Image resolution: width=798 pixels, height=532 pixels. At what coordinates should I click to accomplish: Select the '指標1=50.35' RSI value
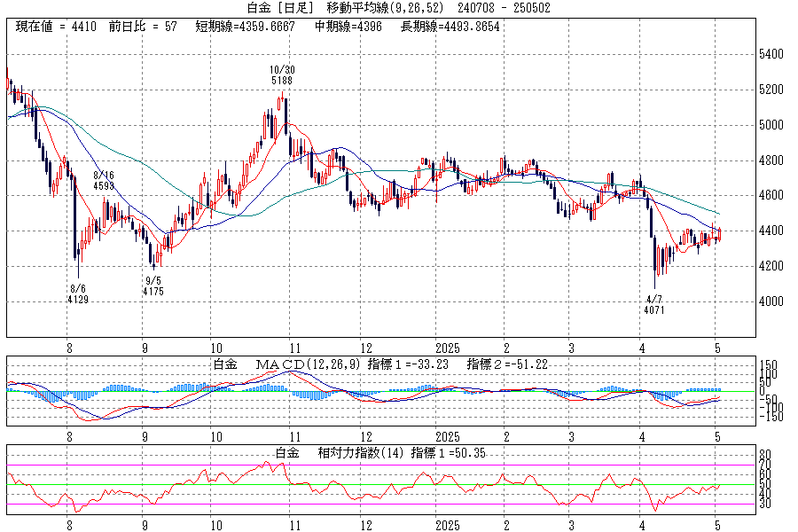[449, 453]
